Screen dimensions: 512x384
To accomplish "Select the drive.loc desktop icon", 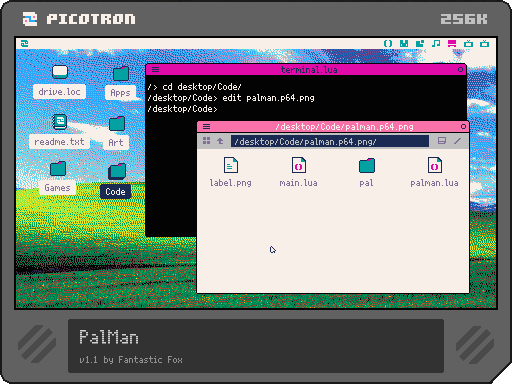I will 60,81.
